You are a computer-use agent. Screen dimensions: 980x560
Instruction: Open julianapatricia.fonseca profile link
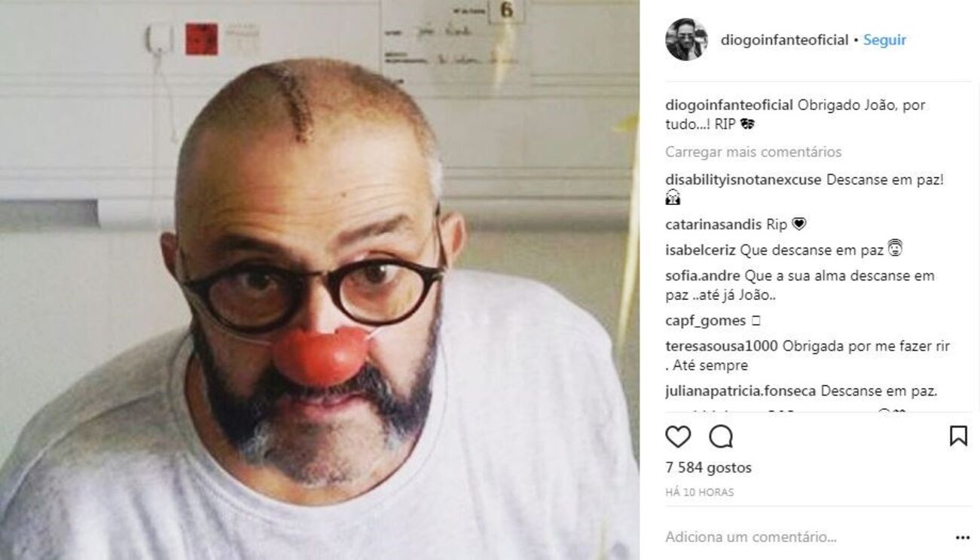[741, 392]
